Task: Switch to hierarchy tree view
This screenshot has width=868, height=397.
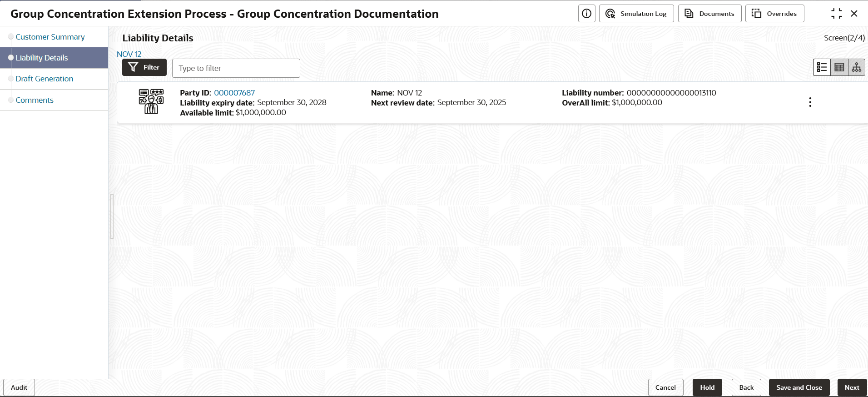Action: click(856, 67)
